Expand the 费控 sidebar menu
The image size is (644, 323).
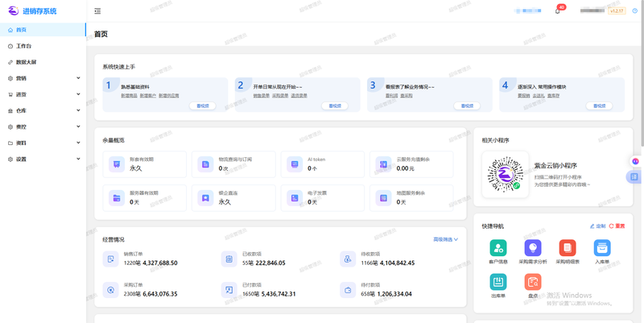[43, 126]
